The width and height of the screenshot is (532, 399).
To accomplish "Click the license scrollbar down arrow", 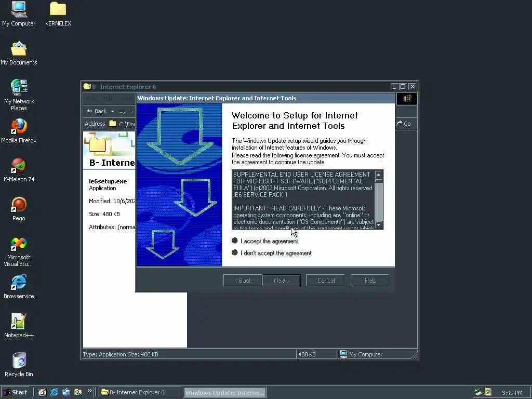I will point(379,224).
